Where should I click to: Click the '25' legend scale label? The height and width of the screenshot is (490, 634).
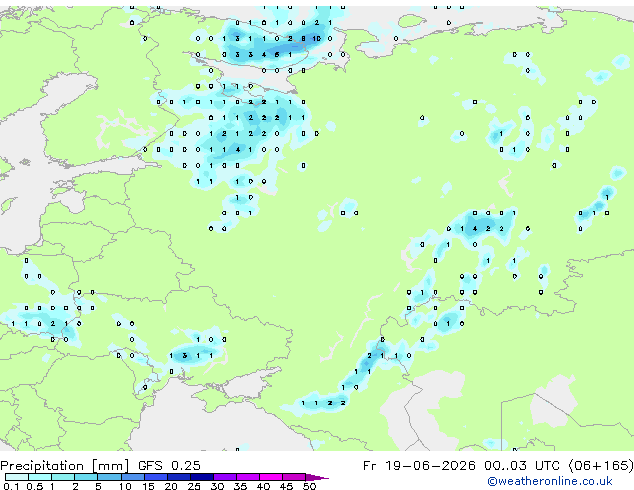194,486
